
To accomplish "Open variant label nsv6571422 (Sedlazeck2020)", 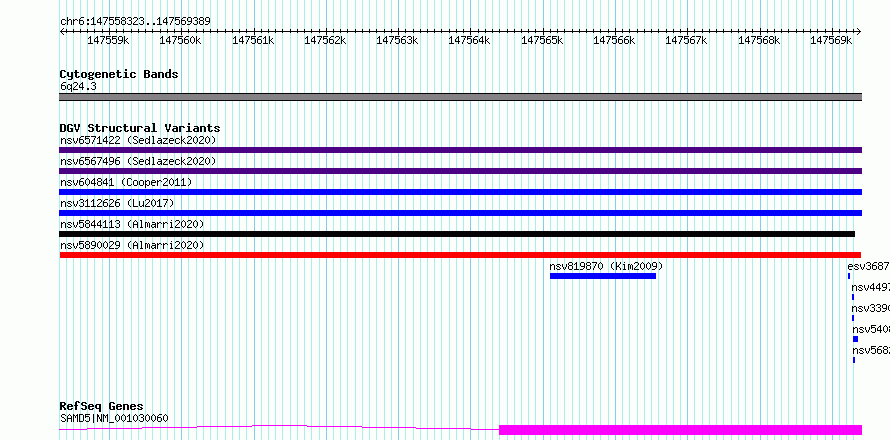I will point(138,140).
